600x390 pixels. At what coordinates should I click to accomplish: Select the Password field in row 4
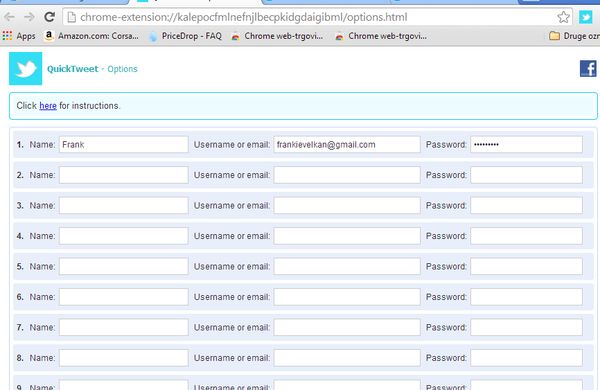pos(527,236)
